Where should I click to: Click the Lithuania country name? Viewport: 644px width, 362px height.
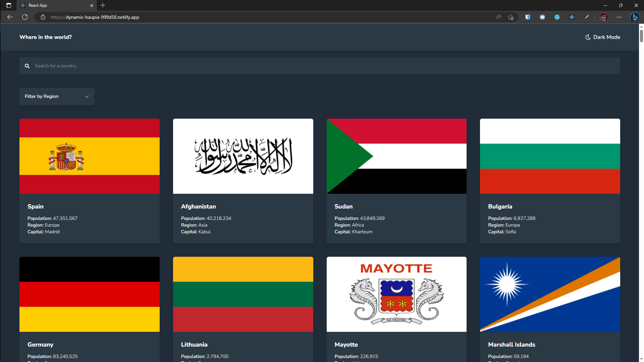pyautogui.click(x=194, y=345)
